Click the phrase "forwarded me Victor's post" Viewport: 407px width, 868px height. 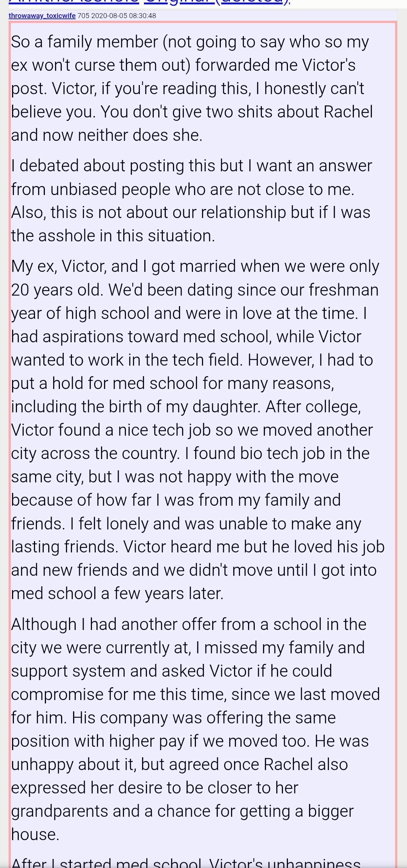point(275,65)
